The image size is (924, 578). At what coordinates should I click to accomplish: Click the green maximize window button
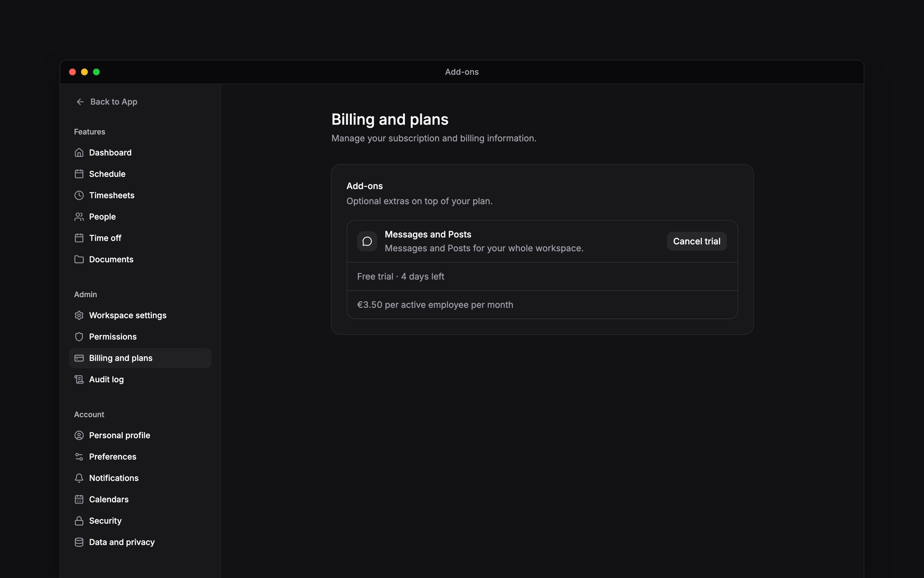pyautogui.click(x=97, y=72)
